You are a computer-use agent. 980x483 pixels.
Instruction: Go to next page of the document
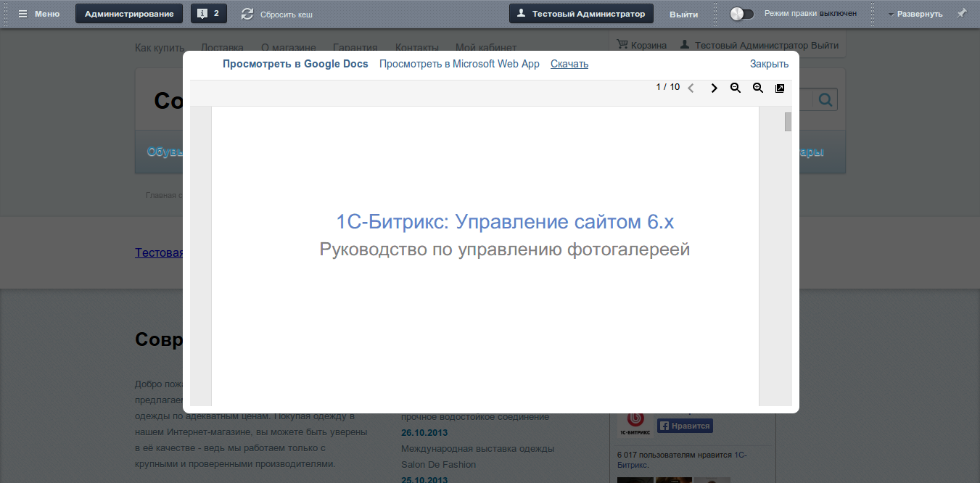pyautogui.click(x=715, y=88)
